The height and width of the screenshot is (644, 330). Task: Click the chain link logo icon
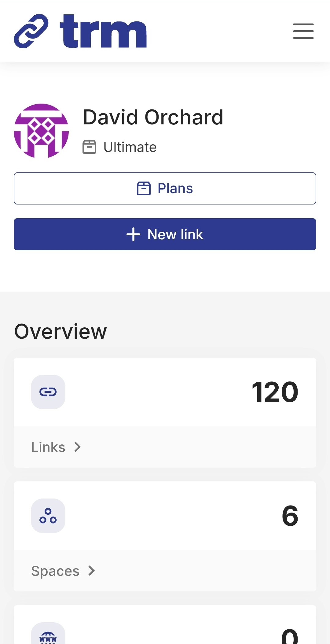[31, 31]
